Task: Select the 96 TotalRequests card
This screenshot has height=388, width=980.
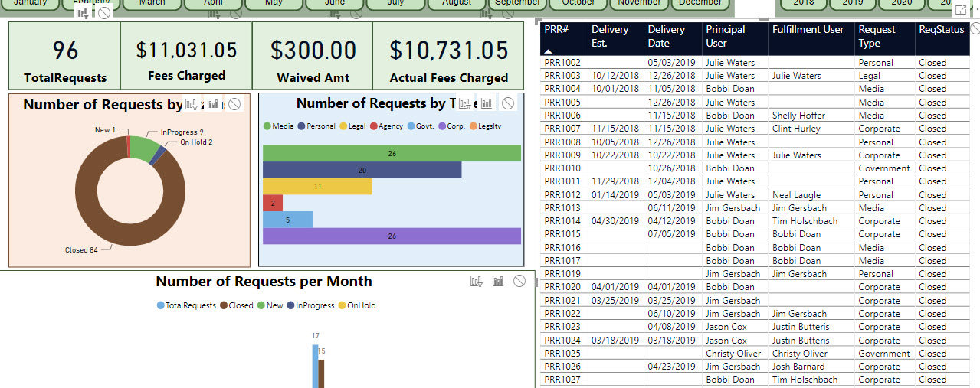Action: coord(65,55)
